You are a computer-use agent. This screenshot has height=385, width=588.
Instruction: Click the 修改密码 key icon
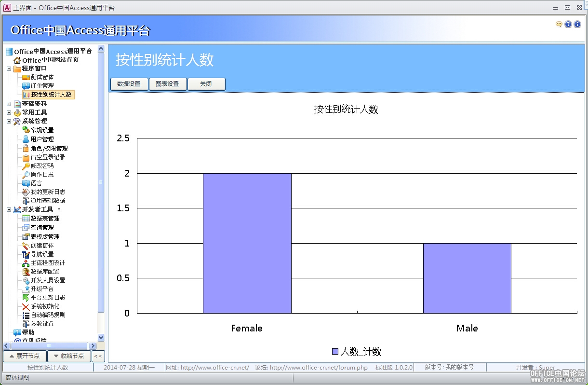26,165
